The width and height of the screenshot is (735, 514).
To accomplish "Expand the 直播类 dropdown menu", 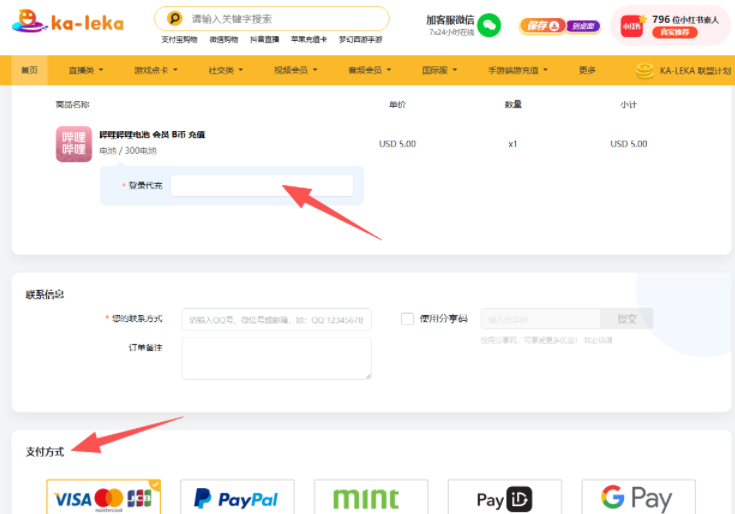I will pyautogui.click(x=86, y=70).
